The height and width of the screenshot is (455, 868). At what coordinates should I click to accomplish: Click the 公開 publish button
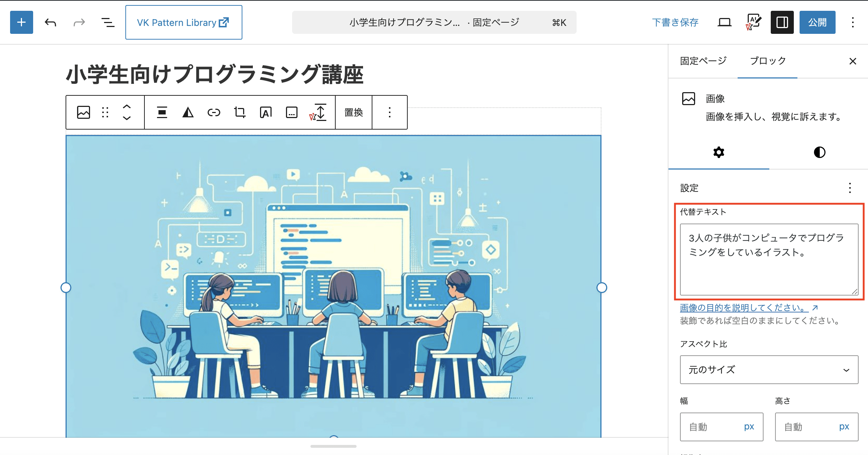coord(817,22)
